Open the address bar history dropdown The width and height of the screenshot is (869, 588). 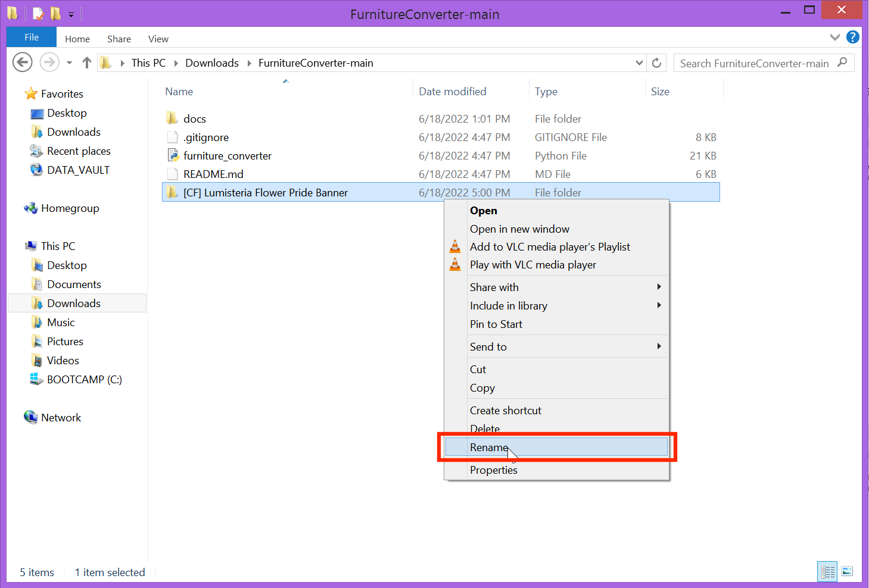tap(639, 62)
